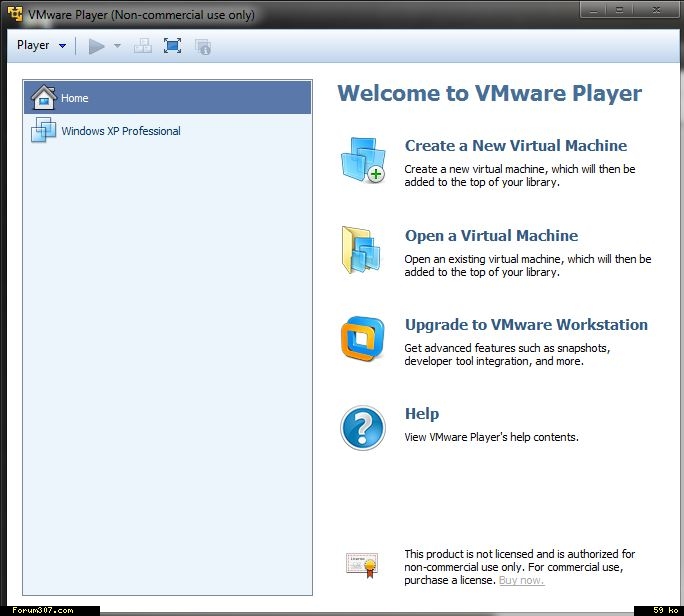Click Create a New Virtual Machine heading
Screen dimensions: 684x616
(516, 146)
